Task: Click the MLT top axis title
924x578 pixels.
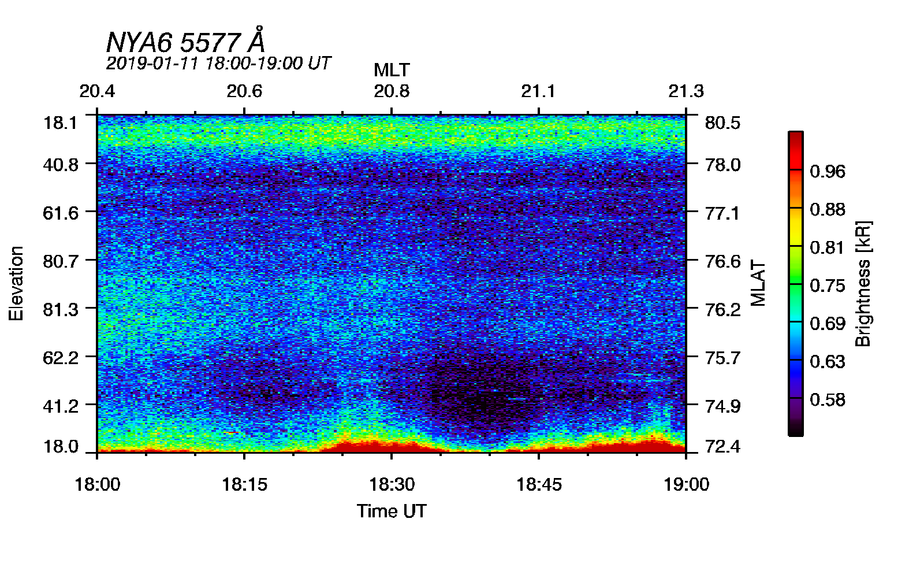Action: click(x=392, y=70)
